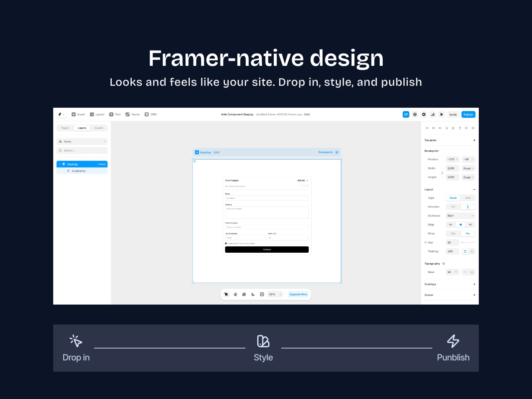Click the play preview icon

click(442, 114)
